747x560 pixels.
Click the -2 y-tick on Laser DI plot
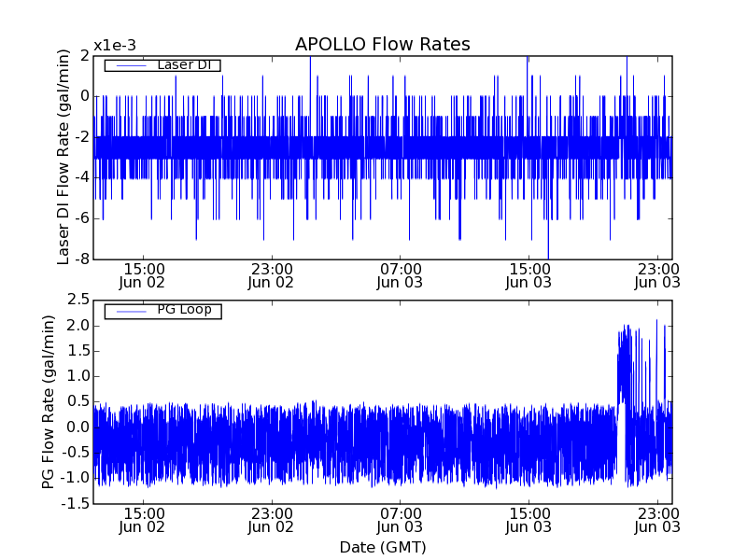point(83,137)
